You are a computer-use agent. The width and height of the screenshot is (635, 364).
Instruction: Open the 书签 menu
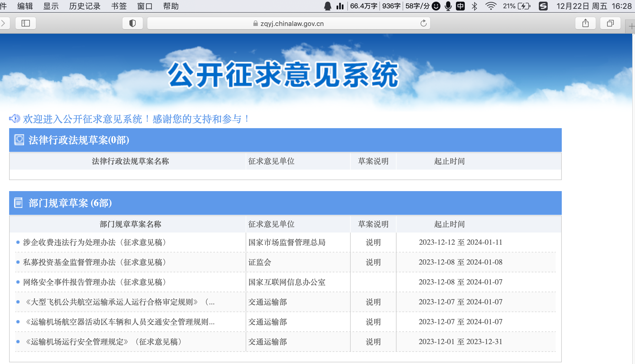point(119,6)
